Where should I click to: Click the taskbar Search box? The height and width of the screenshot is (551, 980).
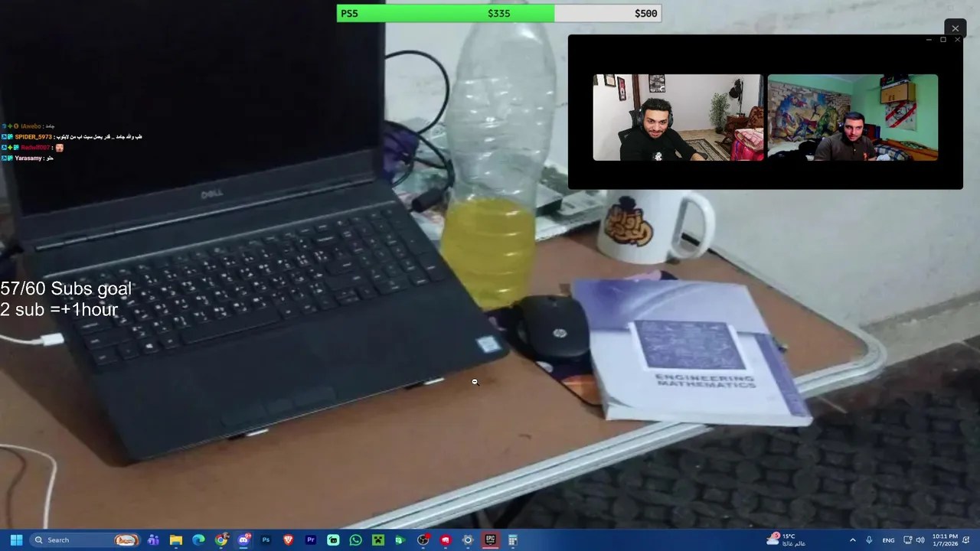point(85,540)
